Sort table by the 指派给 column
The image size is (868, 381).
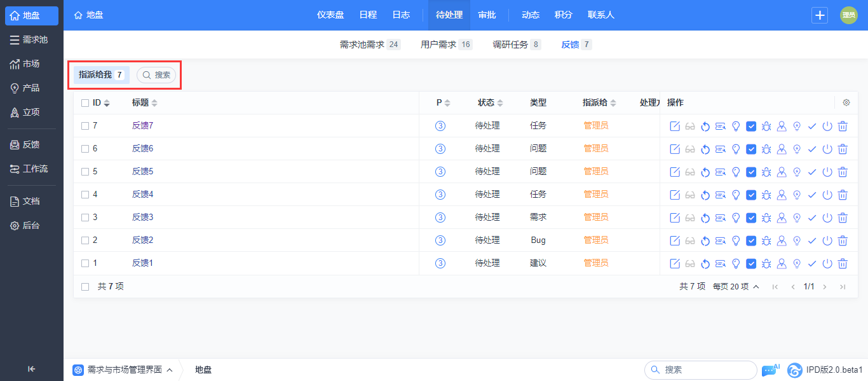pyautogui.click(x=599, y=103)
